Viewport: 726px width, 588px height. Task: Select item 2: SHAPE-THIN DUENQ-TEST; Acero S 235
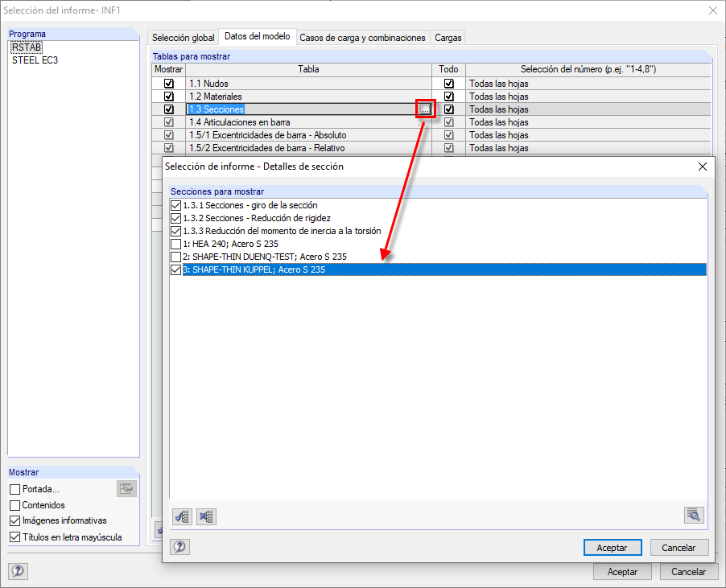(x=265, y=257)
